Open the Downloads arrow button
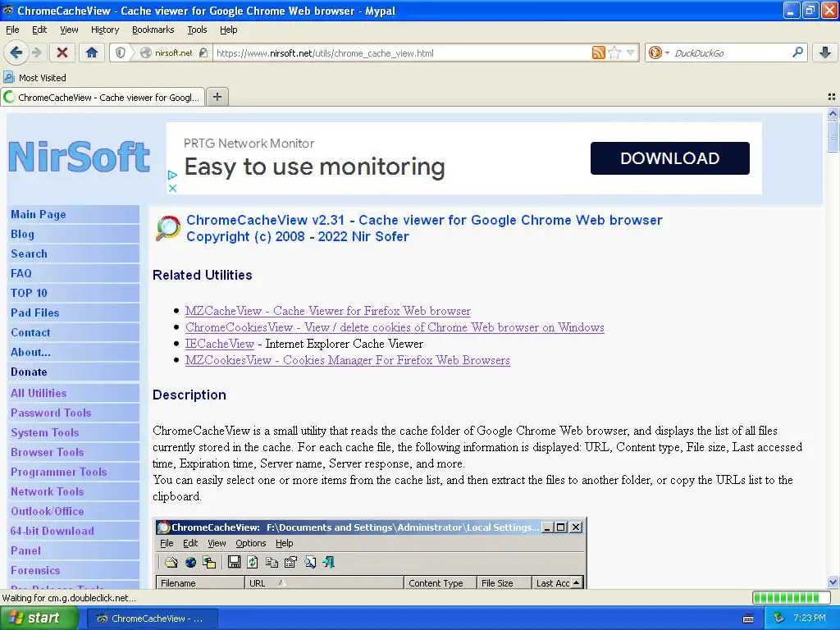The width and height of the screenshot is (840, 630). [x=825, y=52]
